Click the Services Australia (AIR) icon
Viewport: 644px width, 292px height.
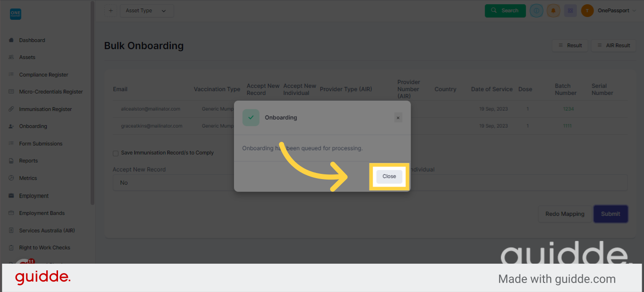pos(11,231)
